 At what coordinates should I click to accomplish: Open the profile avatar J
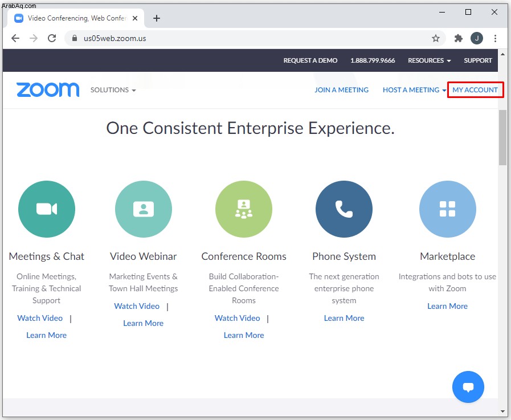(476, 39)
